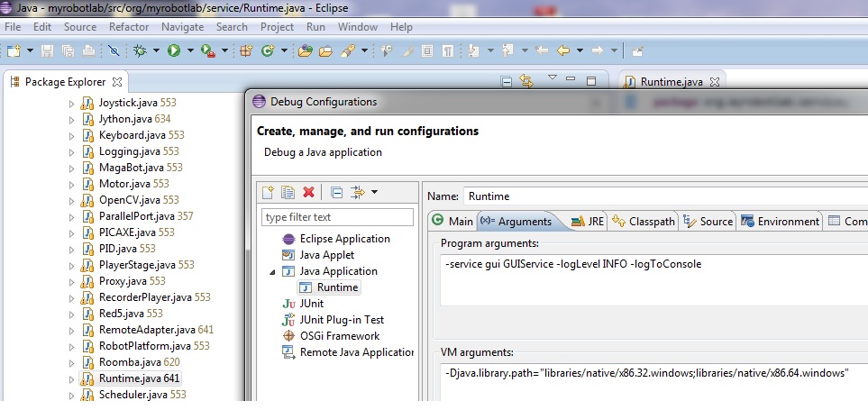868x410 pixels.
Task: Open the Refactor menu
Action: click(x=129, y=26)
